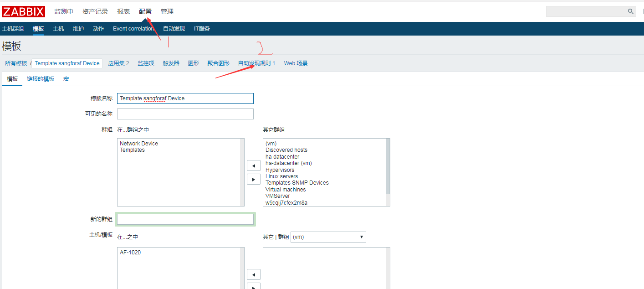Click Template sangforaf Device breadcrumb link

pyautogui.click(x=67, y=63)
